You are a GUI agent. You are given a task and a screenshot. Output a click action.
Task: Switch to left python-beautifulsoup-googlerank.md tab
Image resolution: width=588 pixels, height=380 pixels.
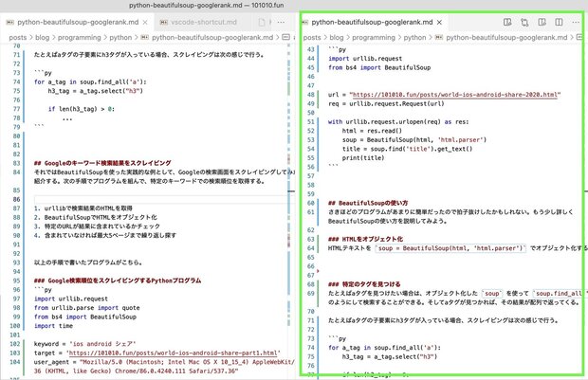click(78, 23)
